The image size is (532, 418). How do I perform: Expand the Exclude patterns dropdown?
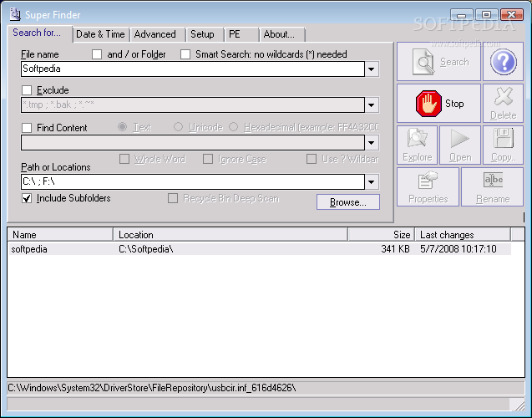[372, 105]
